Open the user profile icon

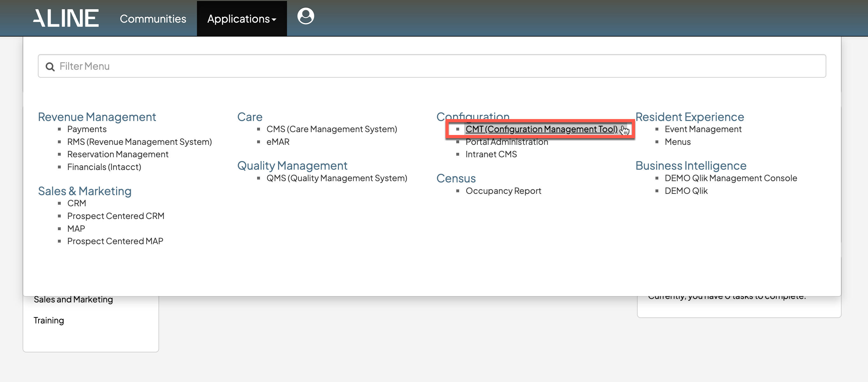tap(305, 16)
